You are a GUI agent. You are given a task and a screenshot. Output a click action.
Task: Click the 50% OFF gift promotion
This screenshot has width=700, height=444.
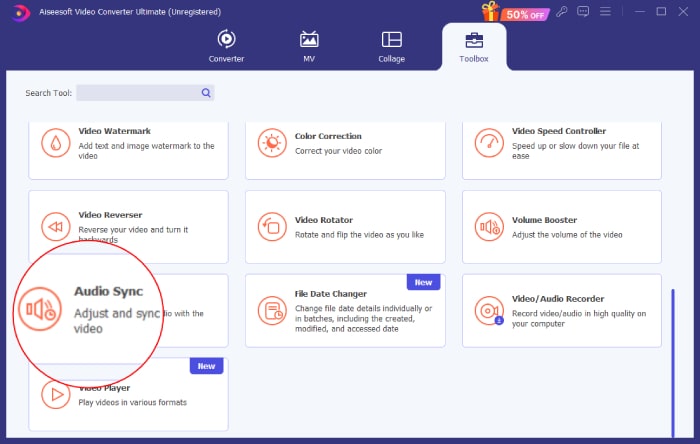coord(515,12)
